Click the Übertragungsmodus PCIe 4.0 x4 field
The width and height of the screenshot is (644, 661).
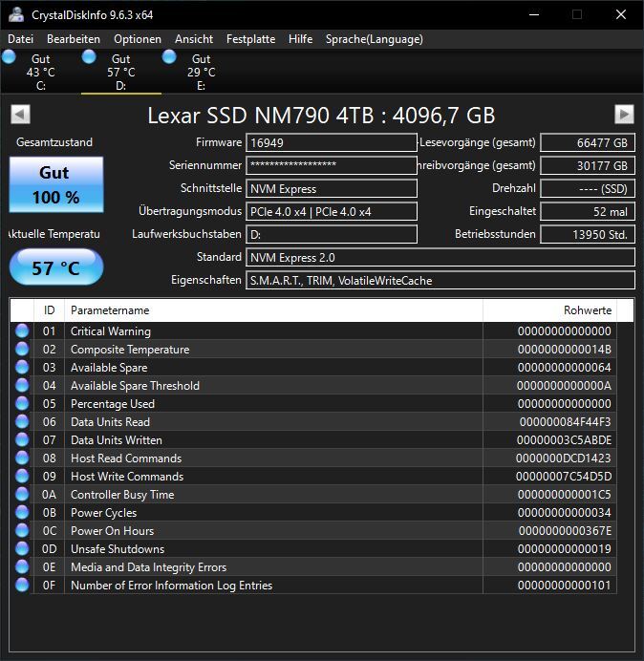[x=332, y=211]
